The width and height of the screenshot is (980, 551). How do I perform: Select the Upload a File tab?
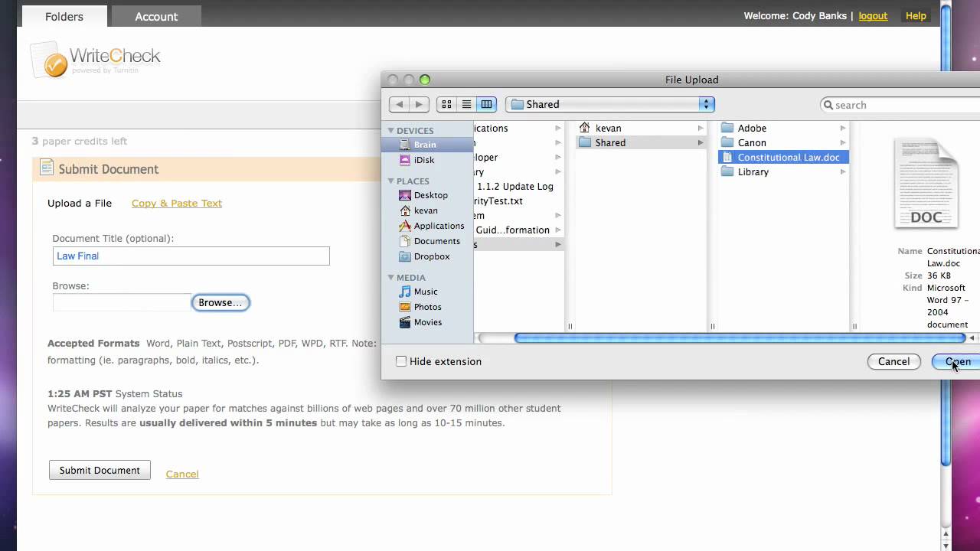tap(80, 203)
